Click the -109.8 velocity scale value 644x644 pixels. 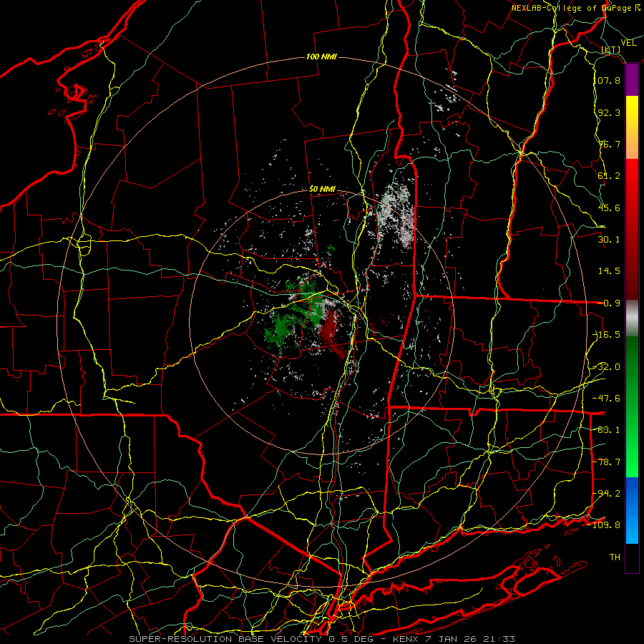click(605, 525)
